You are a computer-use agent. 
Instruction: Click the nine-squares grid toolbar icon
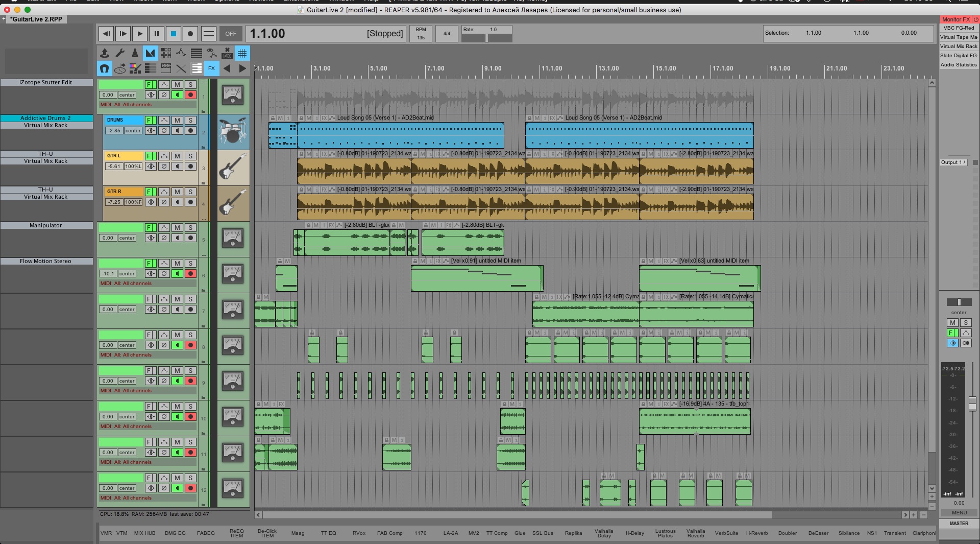pyautogui.click(x=166, y=53)
